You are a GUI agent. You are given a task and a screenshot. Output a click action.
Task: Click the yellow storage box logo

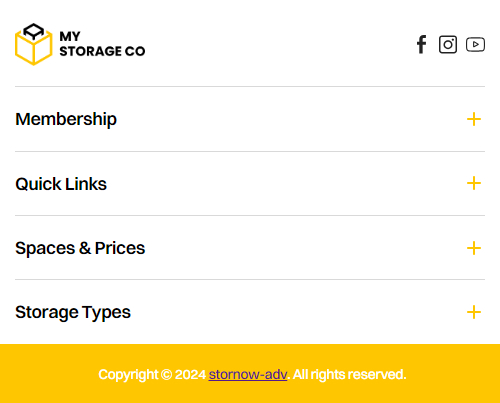coord(34,44)
